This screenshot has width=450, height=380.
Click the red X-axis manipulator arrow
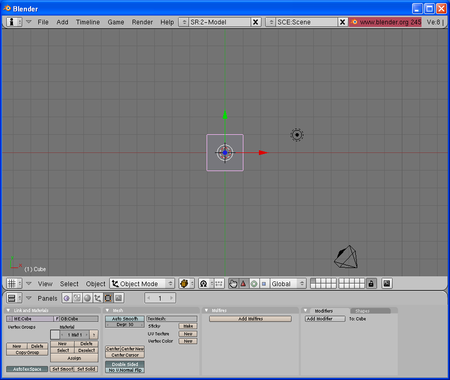point(263,153)
